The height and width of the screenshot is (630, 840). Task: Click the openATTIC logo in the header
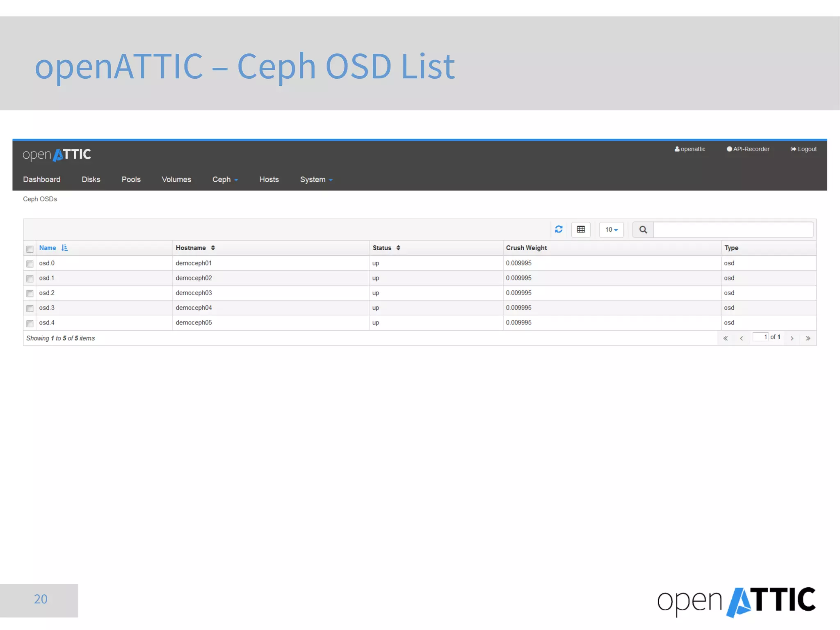click(57, 155)
